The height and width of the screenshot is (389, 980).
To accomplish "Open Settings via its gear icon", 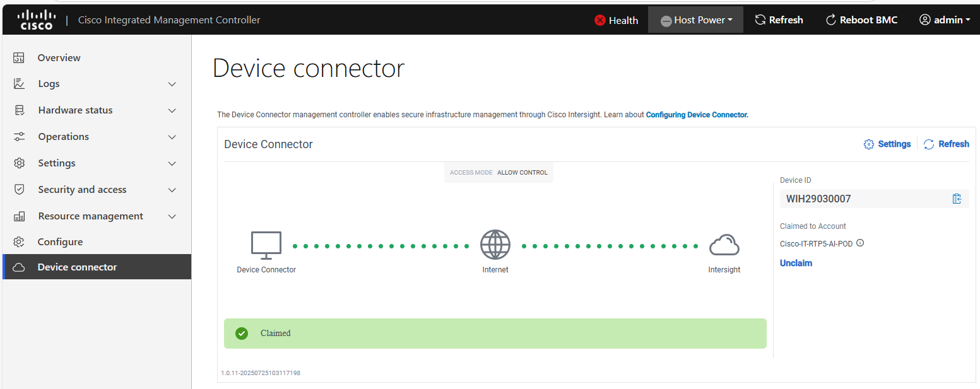I will pyautogui.click(x=20, y=163).
